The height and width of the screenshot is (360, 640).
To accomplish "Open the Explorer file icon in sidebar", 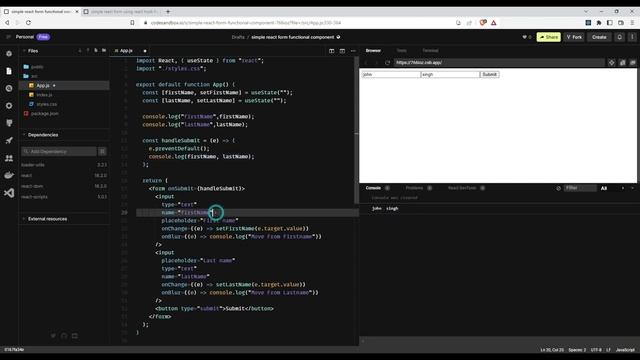I will pyautogui.click(x=9, y=71).
